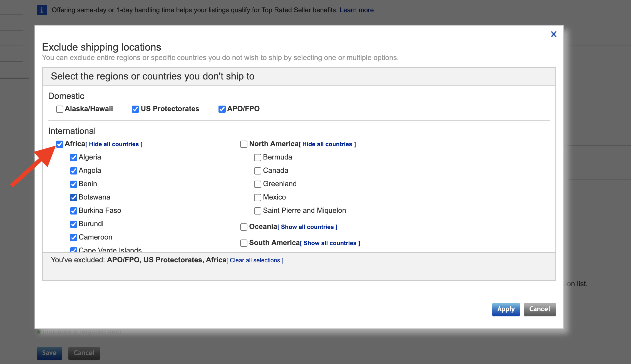The width and height of the screenshot is (631, 364).
Task: Hide all countries under Africa
Action: coord(114,144)
